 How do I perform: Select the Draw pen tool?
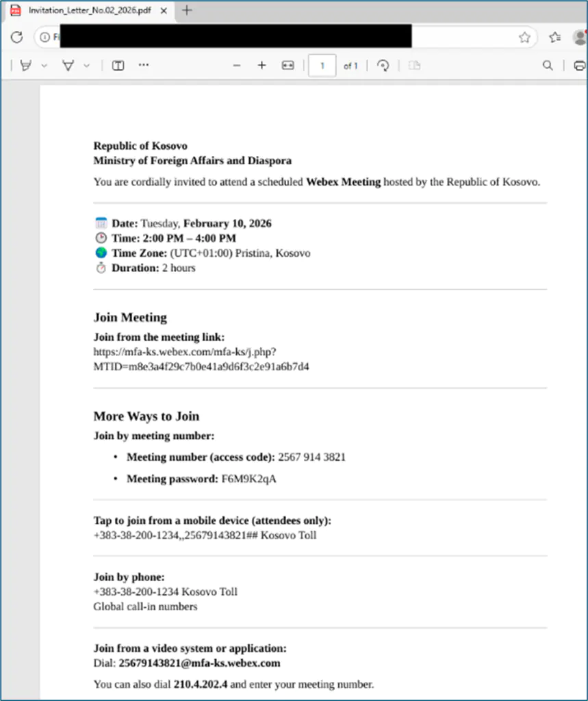click(x=68, y=66)
